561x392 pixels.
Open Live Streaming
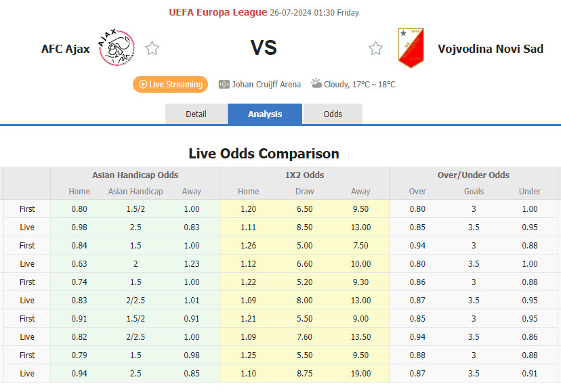point(170,84)
